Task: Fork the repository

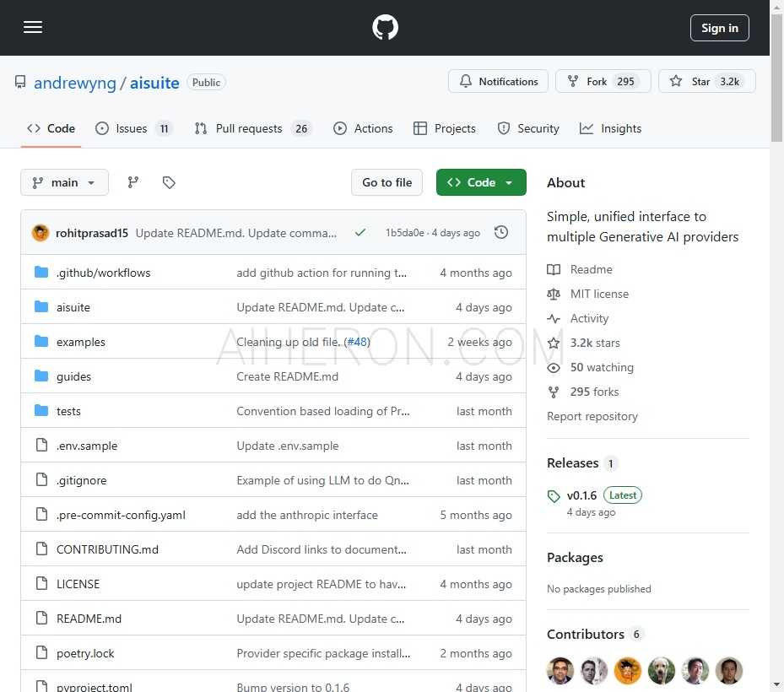Action: [x=603, y=81]
